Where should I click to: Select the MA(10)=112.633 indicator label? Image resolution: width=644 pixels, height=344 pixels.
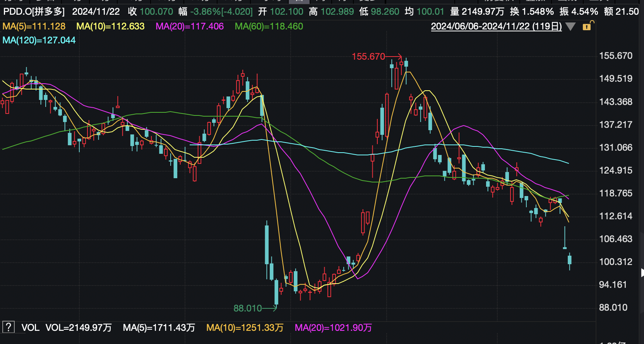[110, 26]
